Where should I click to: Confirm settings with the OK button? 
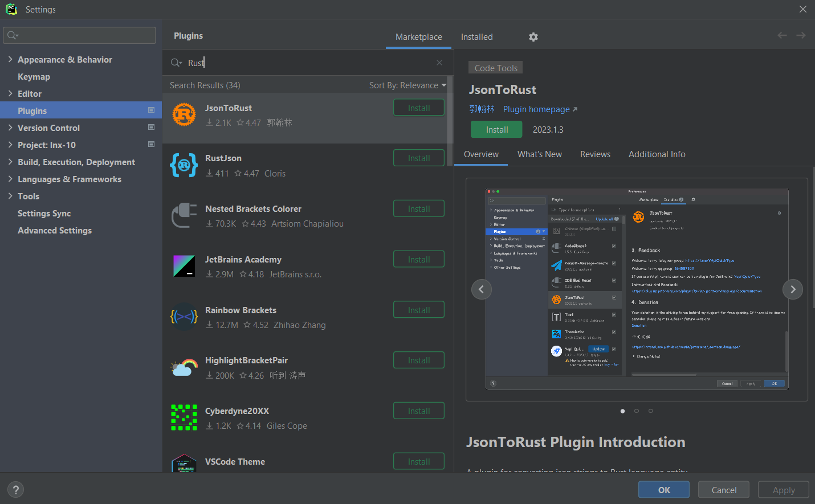(664, 490)
